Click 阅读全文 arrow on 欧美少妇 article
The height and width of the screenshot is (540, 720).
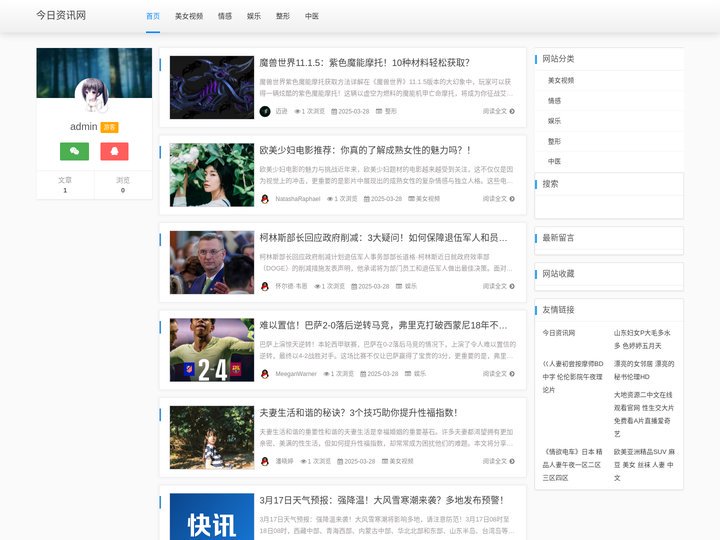pyautogui.click(x=499, y=199)
